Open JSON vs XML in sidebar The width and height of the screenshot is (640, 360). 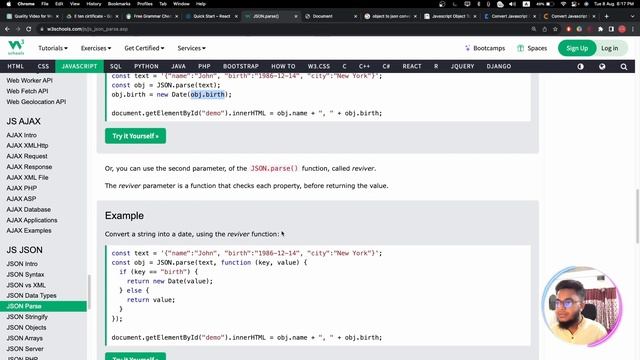26,285
